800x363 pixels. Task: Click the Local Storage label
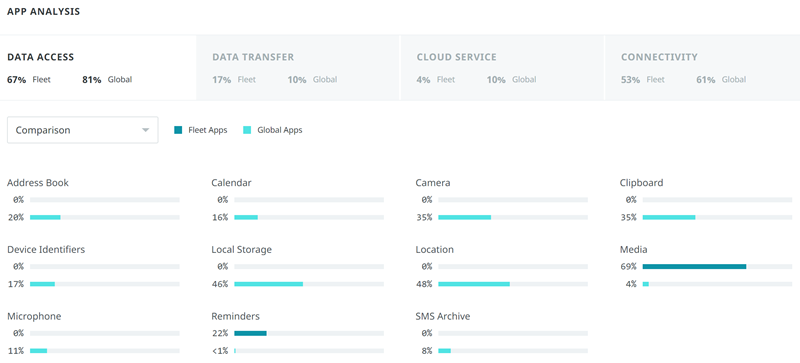(241, 250)
